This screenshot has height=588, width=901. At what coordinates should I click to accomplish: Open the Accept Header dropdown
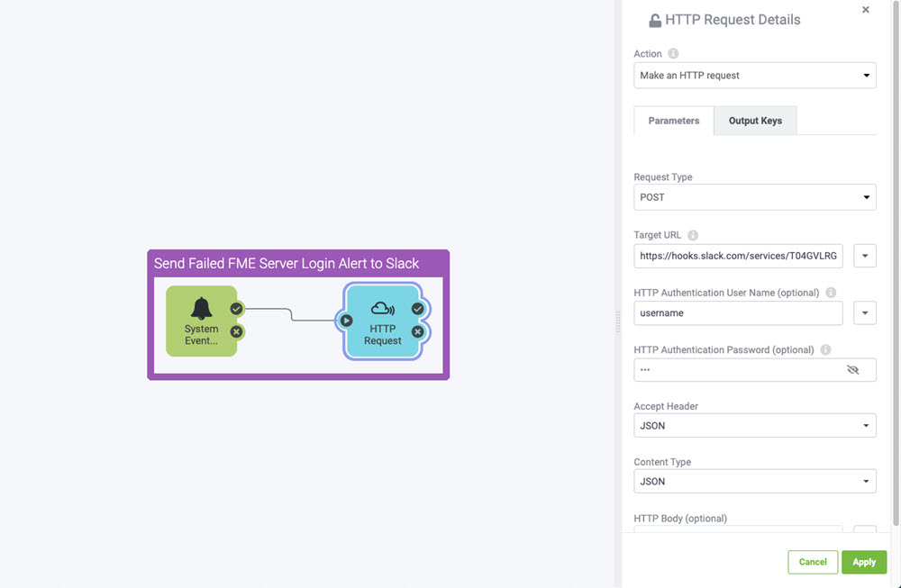(x=755, y=426)
